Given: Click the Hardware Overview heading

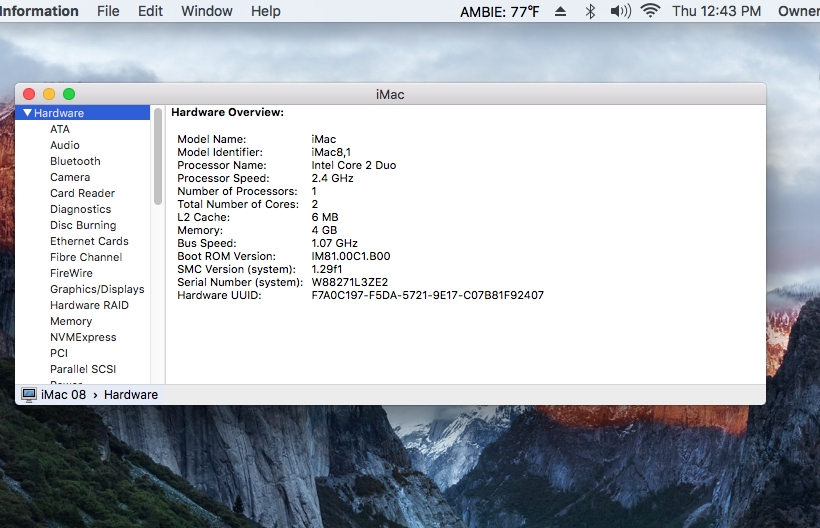Looking at the screenshot, I should coord(227,112).
